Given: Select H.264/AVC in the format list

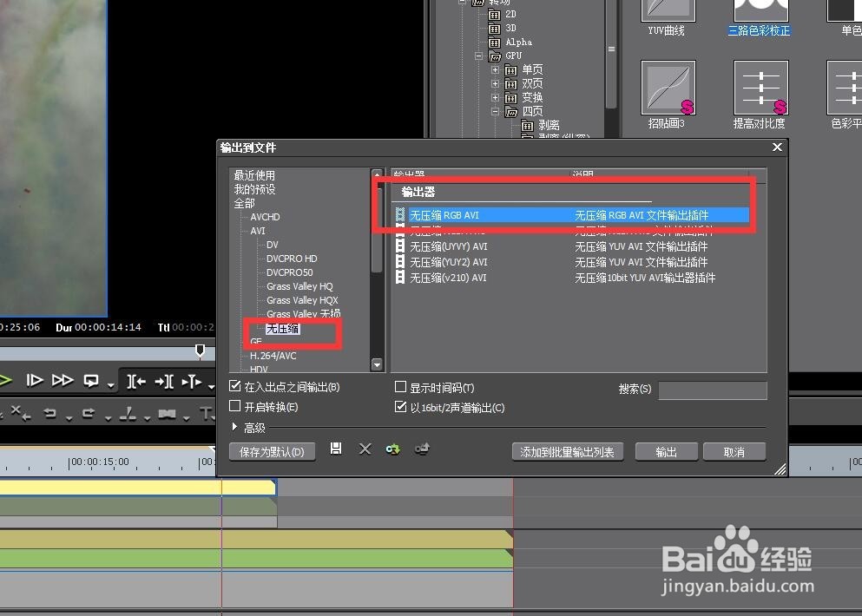Looking at the screenshot, I should [273, 356].
